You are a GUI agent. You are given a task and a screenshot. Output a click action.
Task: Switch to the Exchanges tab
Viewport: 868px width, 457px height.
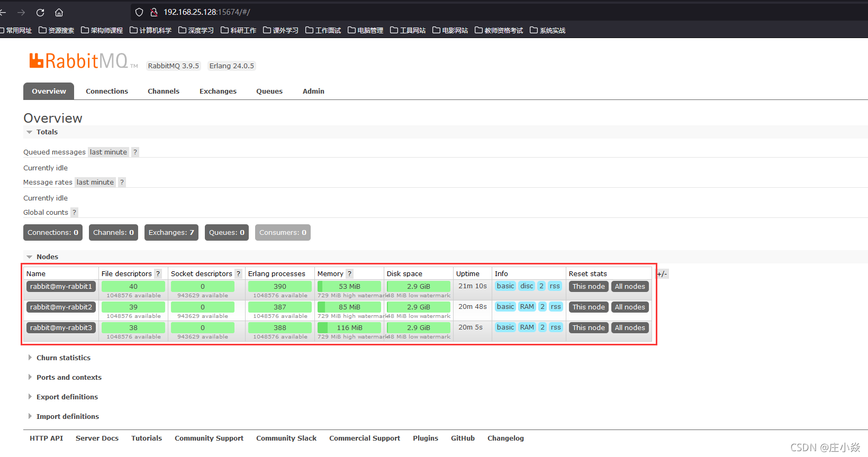pos(218,92)
